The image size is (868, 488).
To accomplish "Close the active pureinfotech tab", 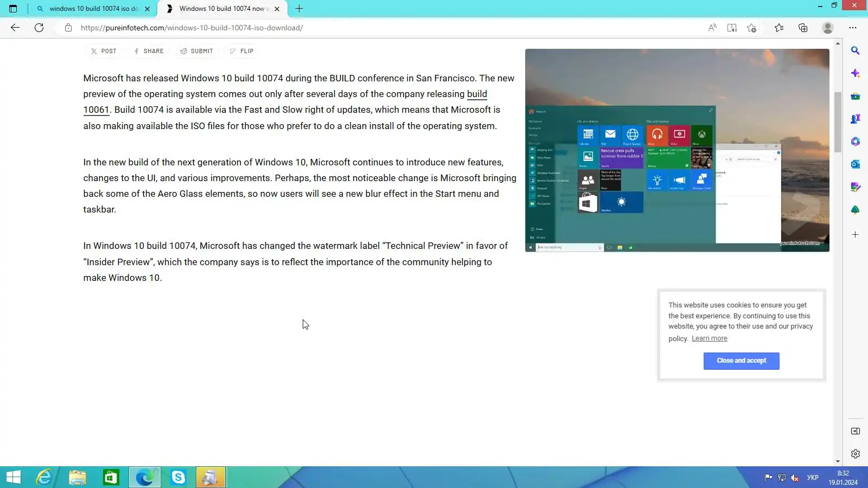I will point(277,9).
